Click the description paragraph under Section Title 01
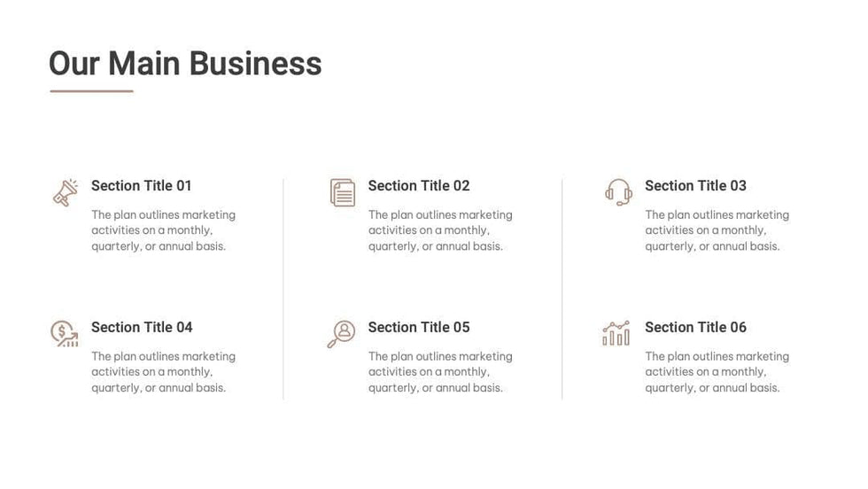The image size is (868, 489). pos(163,230)
